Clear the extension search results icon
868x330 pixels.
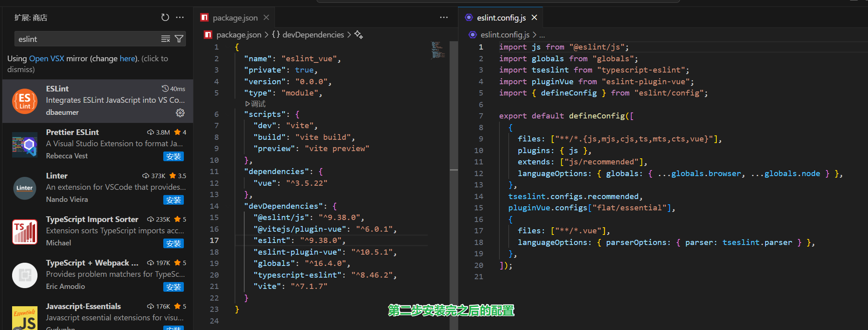[x=165, y=39]
